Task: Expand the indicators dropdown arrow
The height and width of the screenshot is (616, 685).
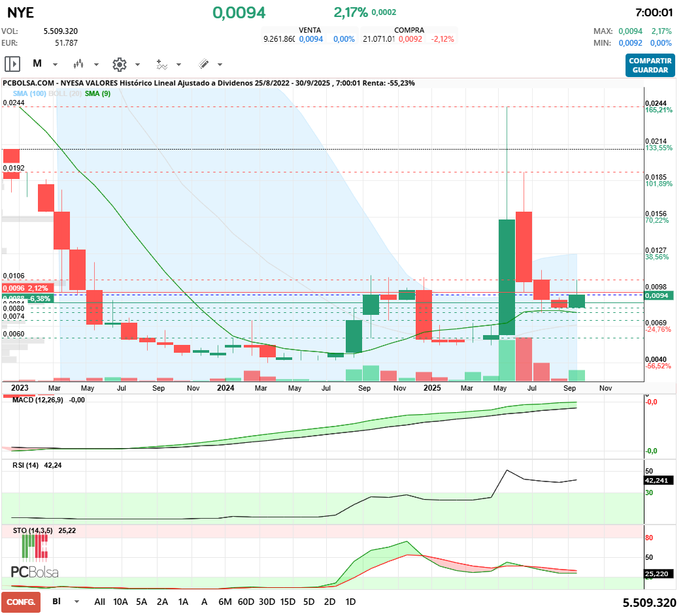Action: [178, 65]
